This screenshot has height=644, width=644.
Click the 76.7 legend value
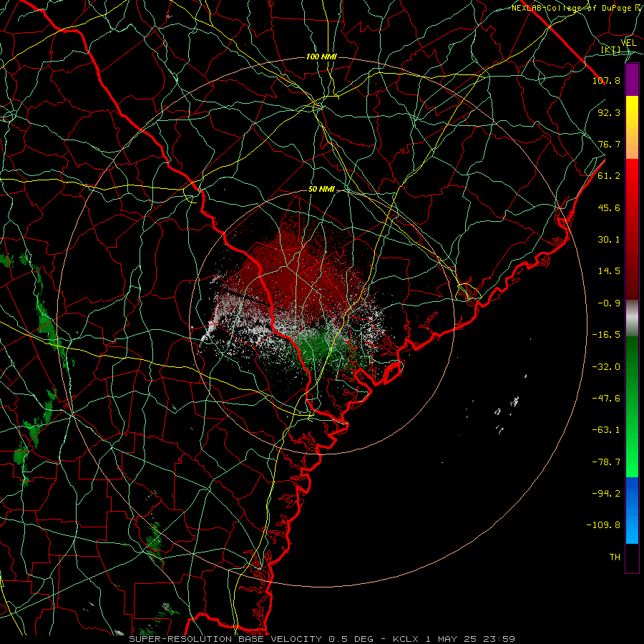tap(609, 144)
